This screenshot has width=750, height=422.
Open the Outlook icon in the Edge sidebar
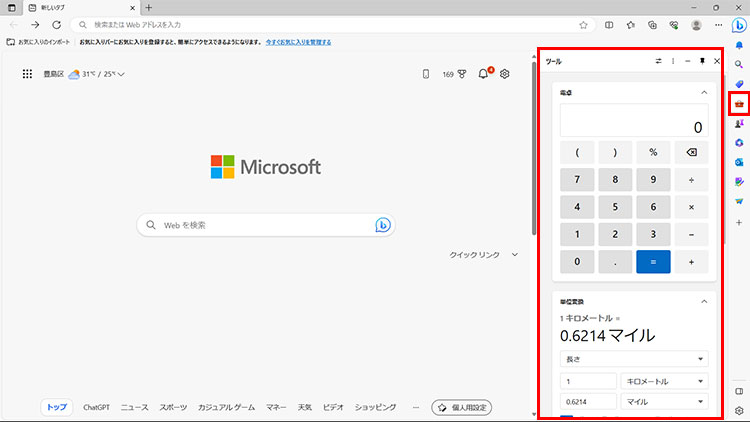point(739,162)
